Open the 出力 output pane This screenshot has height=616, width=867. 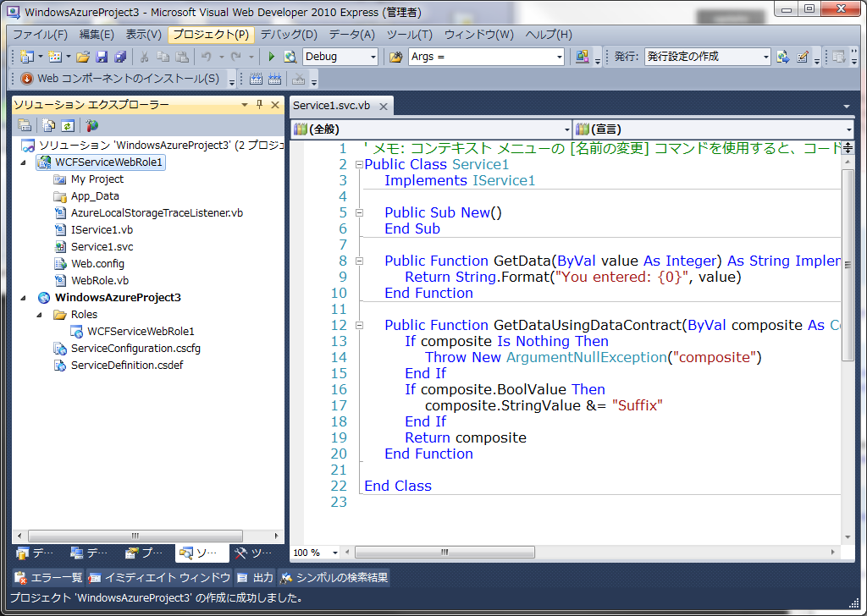pos(256,578)
